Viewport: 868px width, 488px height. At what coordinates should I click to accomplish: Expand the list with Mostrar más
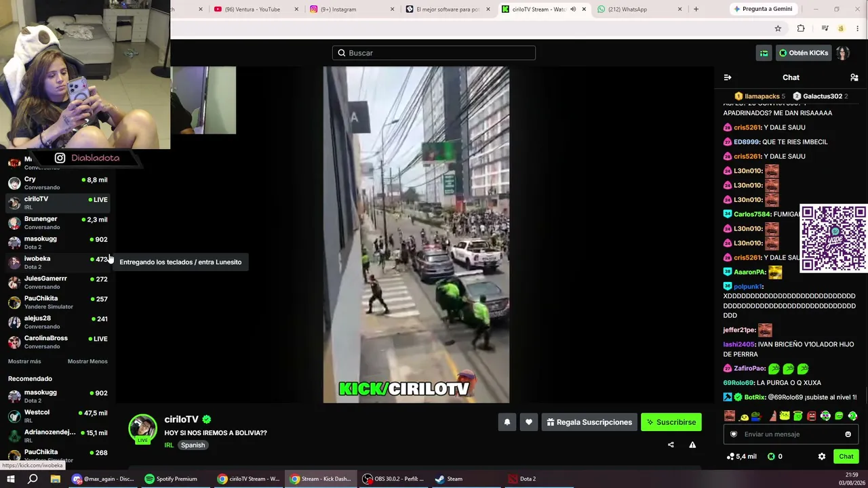(x=24, y=361)
